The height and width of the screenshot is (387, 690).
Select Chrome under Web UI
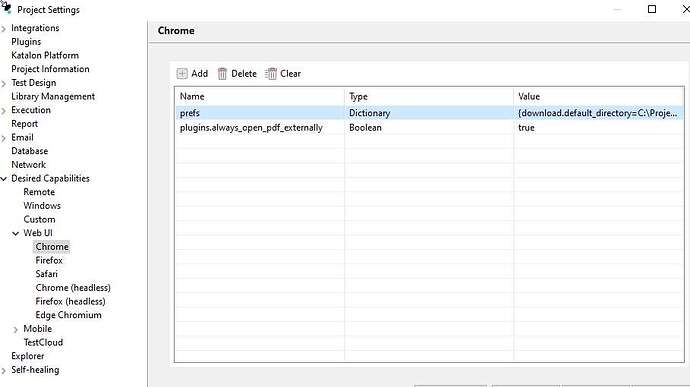pyautogui.click(x=52, y=247)
